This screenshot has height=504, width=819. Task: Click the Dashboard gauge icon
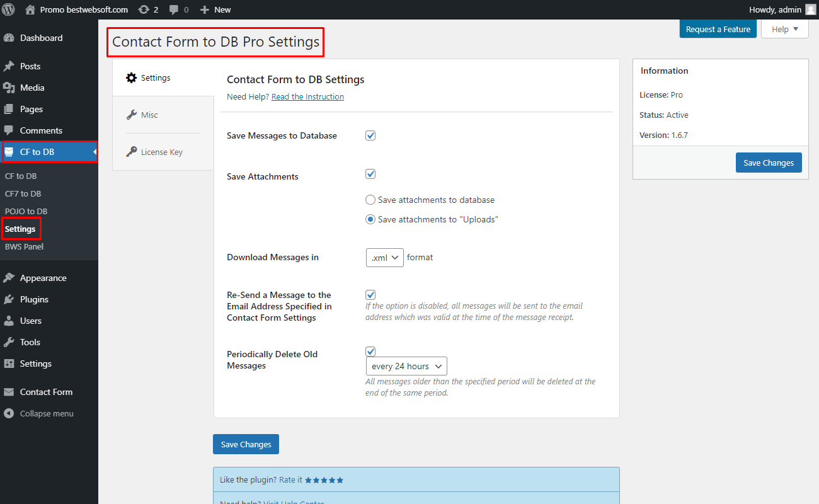[x=9, y=38]
